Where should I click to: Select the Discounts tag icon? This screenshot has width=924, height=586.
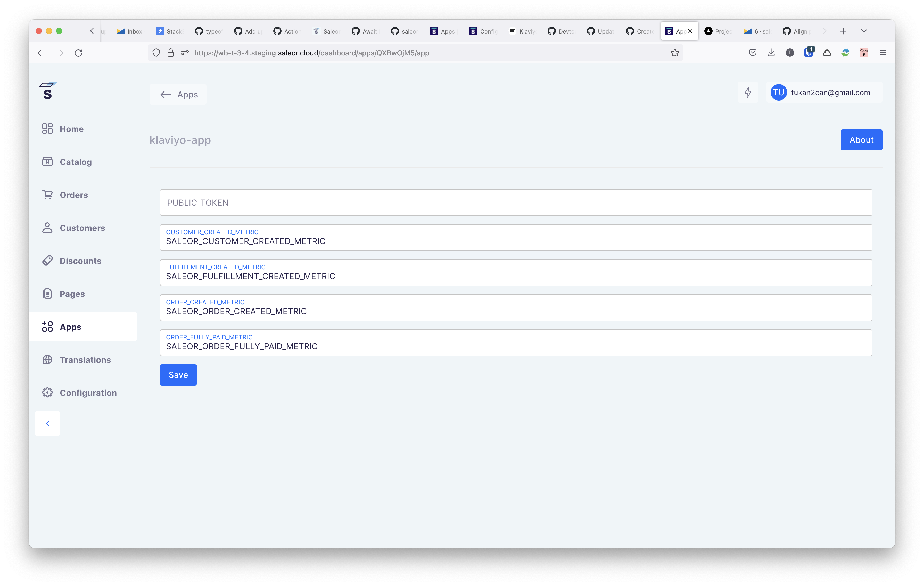click(47, 261)
